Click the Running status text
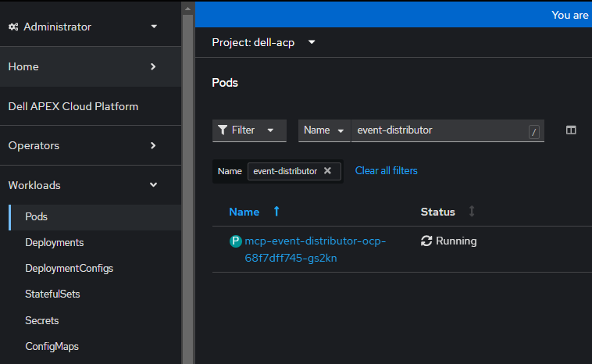Image resolution: width=592 pixels, height=364 pixels. coord(456,241)
